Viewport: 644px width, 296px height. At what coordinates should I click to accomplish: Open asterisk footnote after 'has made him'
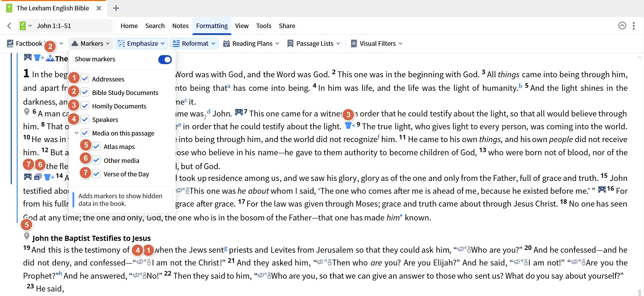[x=401, y=216]
